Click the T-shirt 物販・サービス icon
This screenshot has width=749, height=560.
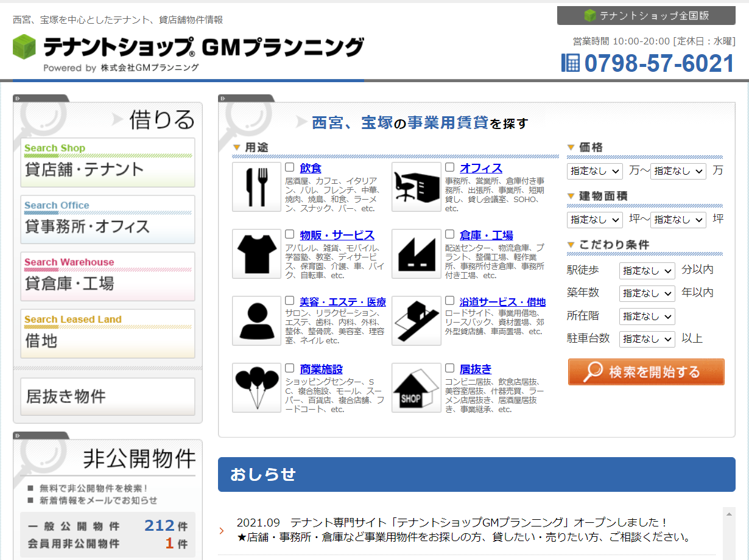256,254
